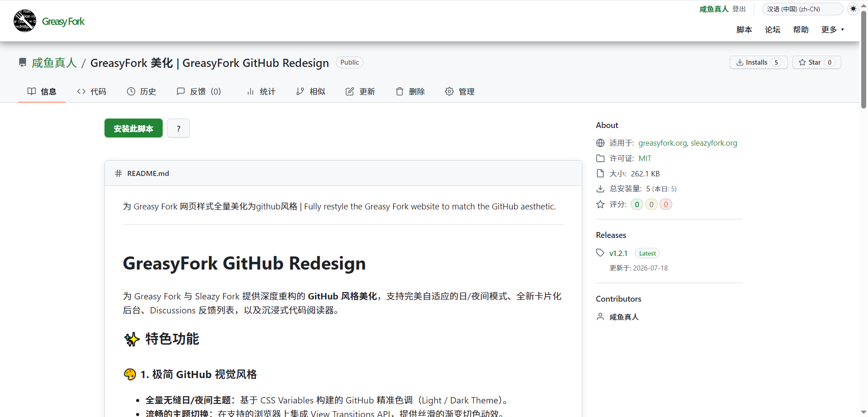Click the Installs counter button
The height and width of the screenshot is (417, 868).
coord(759,62)
